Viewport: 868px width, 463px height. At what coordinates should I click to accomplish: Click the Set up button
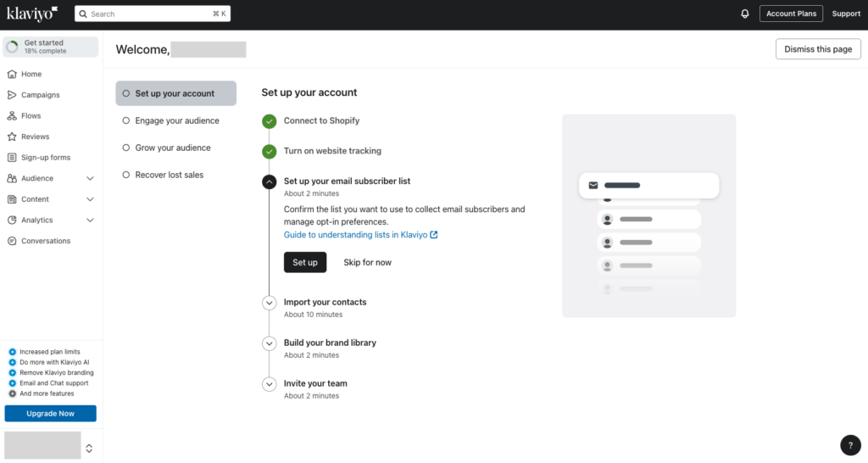(305, 263)
